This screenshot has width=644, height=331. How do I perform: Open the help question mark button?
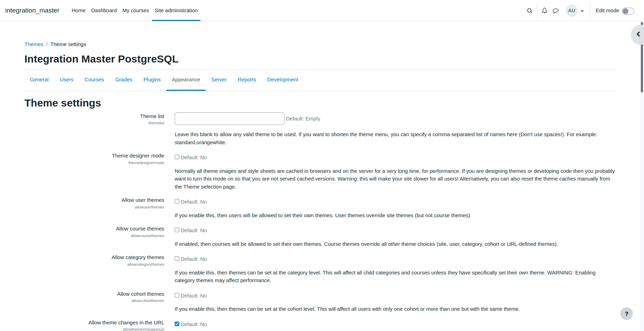pos(626,314)
